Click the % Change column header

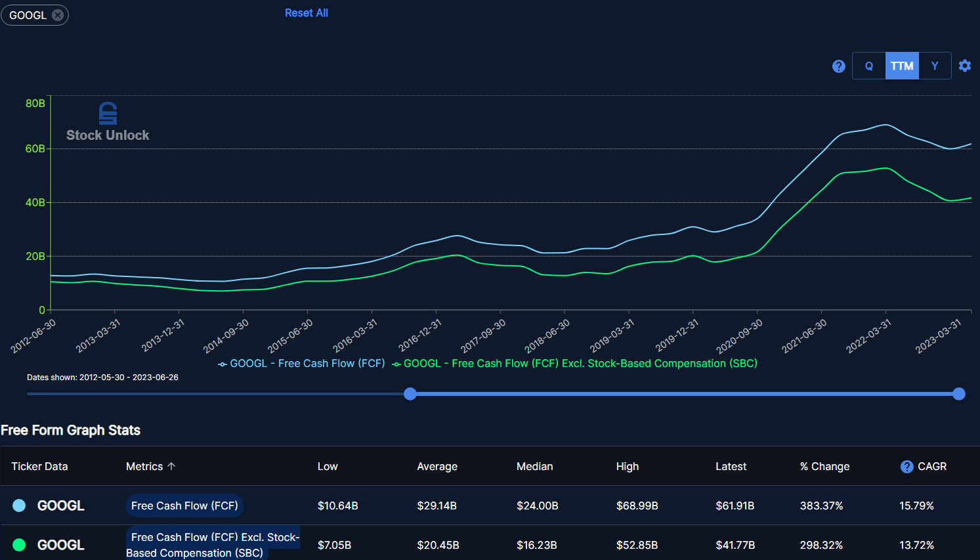click(x=825, y=466)
